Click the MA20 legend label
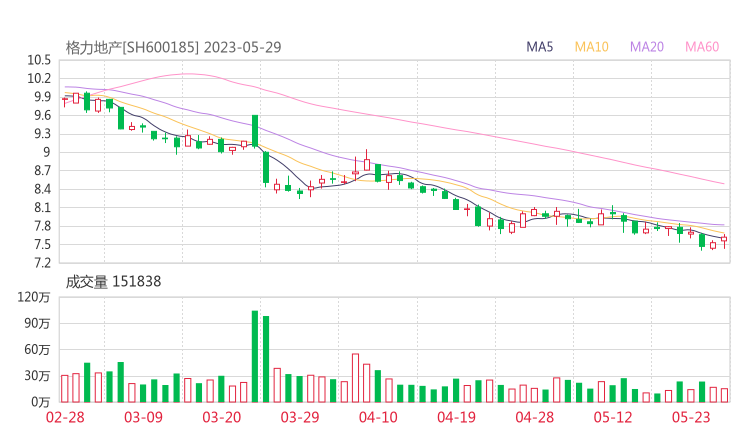The width and height of the screenshot is (740, 440). click(x=647, y=47)
